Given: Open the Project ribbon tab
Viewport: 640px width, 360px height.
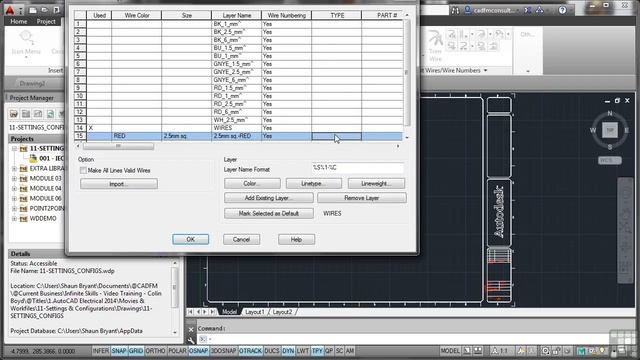Looking at the screenshot, I should point(46,22).
